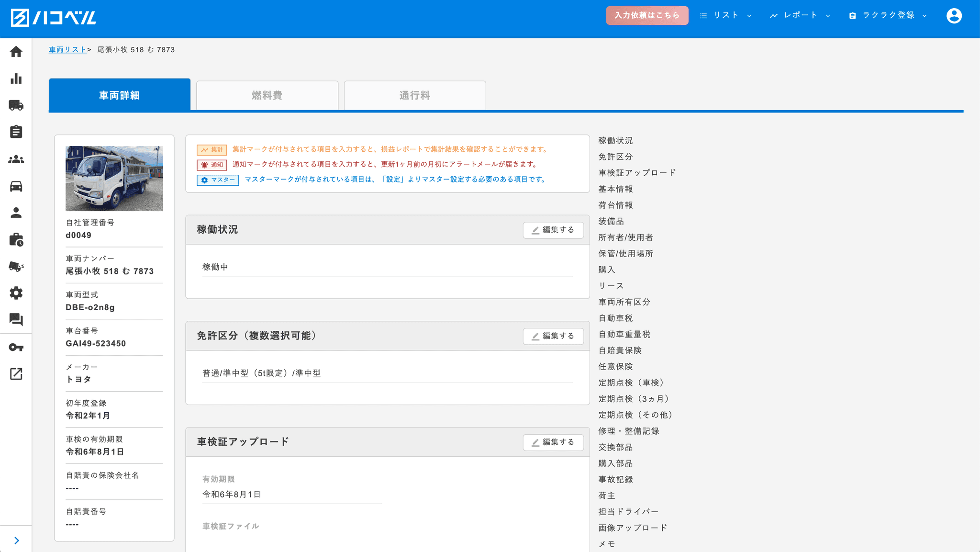Switch to the 燃料費 tab
980x552 pixels.
[267, 95]
